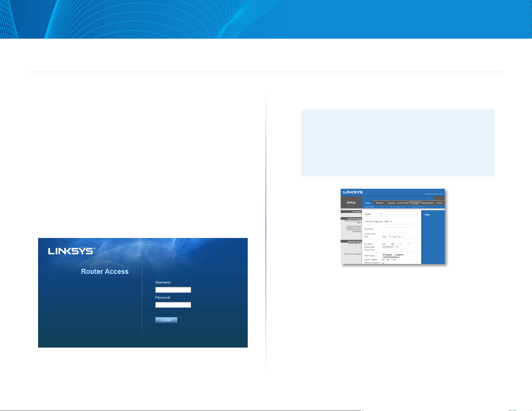Click the LOGIN button
Screen dimensions: 532x411
pos(166,320)
